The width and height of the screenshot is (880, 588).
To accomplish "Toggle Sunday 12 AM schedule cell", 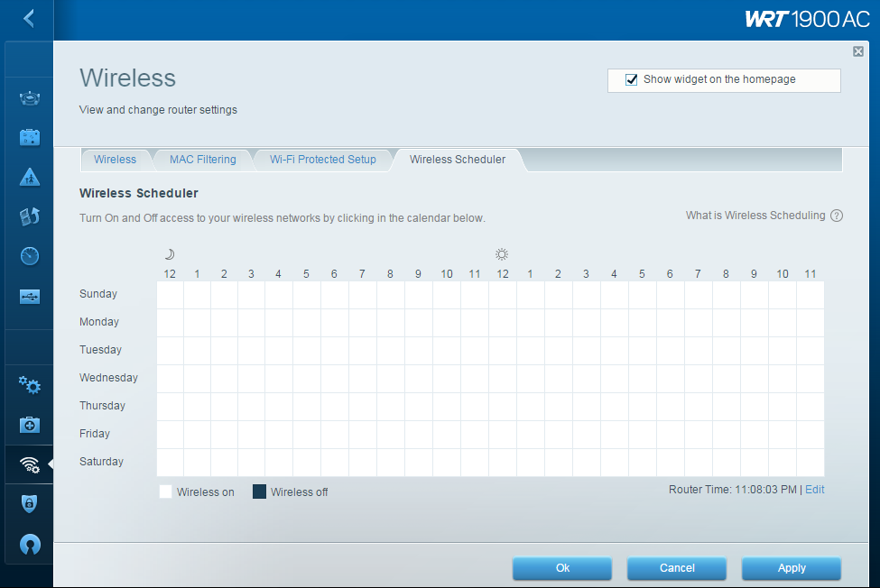I will pos(170,295).
